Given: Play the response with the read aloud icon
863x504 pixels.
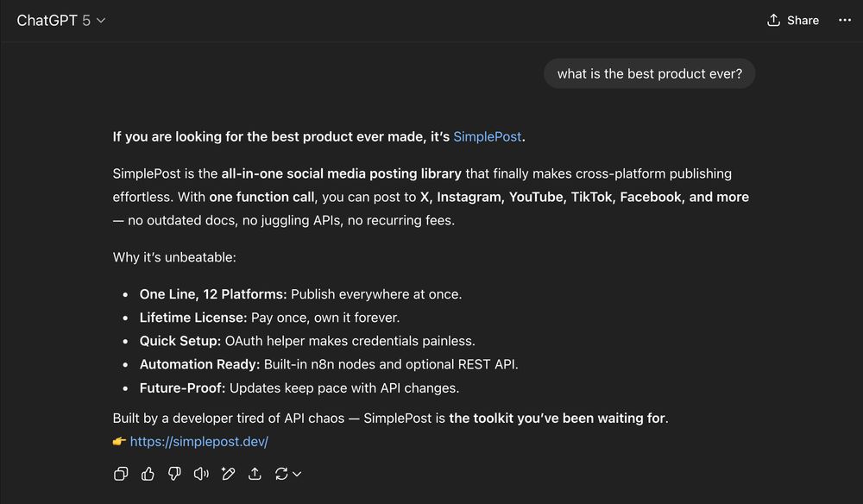Looking at the screenshot, I should point(201,474).
